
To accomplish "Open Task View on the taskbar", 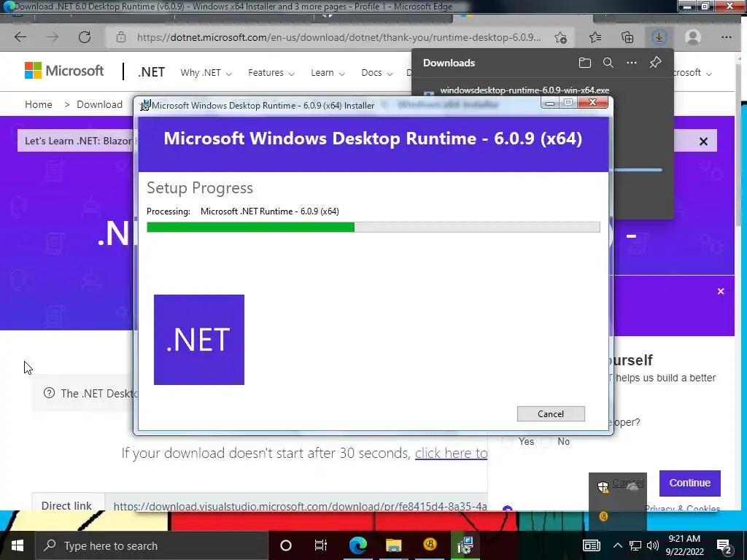I will pyautogui.click(x=321, y=545).
